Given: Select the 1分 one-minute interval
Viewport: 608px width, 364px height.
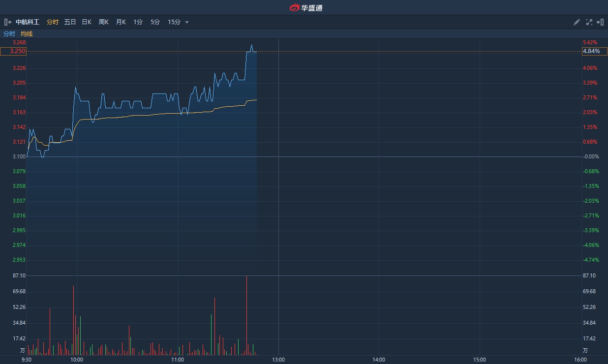Looking at the screenshot, I should (138, 22).
